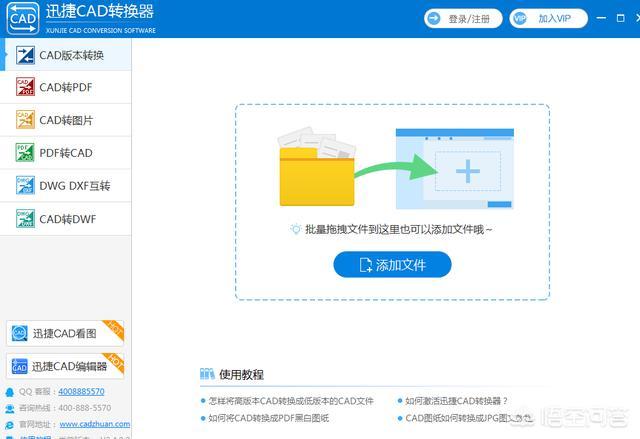The height and width of the screenshot is (439, 640).
Task: Click the red CAD-to-PDF icon
Action: tap(25, 87)
